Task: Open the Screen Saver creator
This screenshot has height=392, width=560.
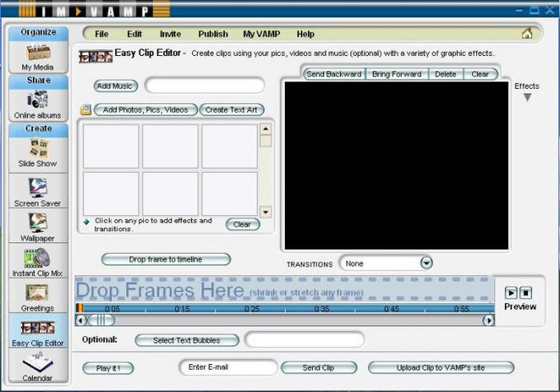Action: click(x=38, y=192)
